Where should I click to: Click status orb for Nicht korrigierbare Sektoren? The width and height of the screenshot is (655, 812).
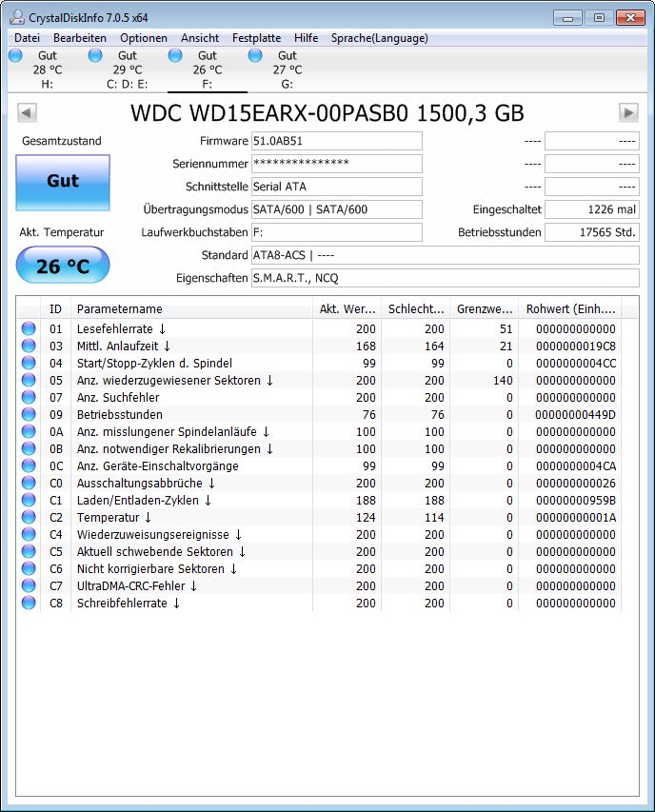click(x=29, y=568)
